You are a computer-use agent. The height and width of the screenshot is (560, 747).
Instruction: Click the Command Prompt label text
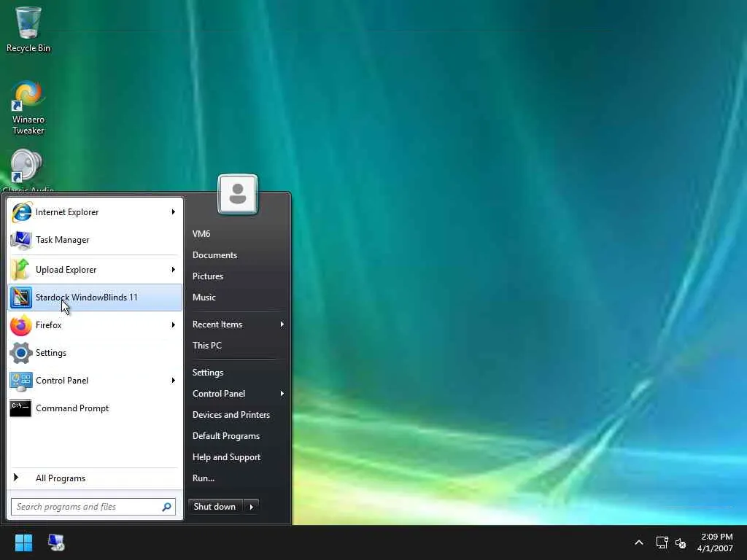point(72,408)
